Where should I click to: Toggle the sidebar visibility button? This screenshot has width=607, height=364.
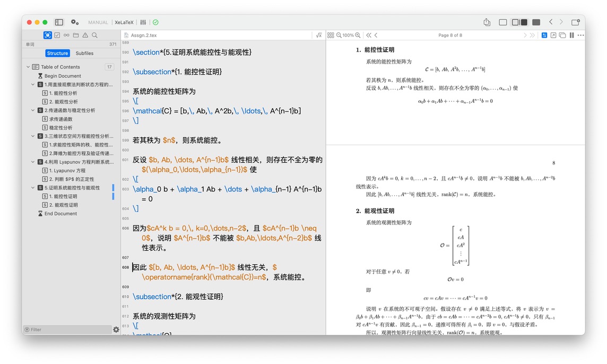[x=59, y=22]
